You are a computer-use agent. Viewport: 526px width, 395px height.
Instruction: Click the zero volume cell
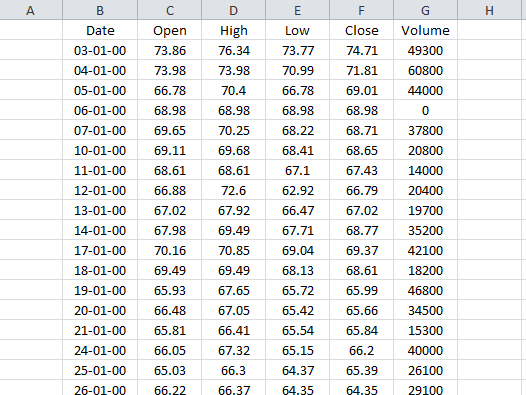[x=425, y=110]
